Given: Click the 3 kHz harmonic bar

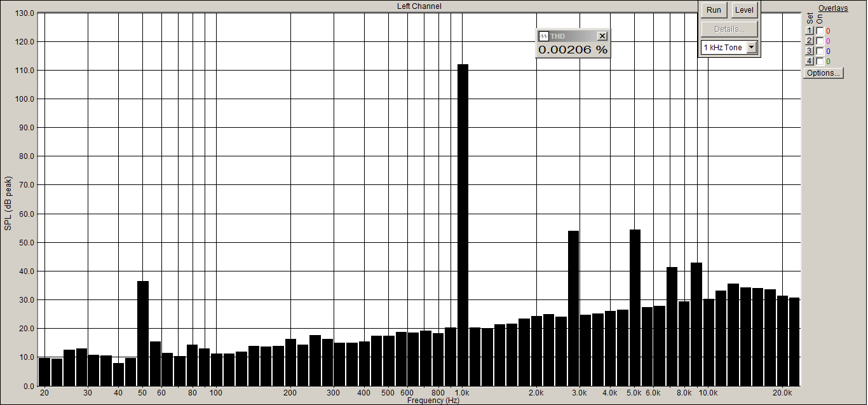Looking at the screenshot, I should click(573, 308).
